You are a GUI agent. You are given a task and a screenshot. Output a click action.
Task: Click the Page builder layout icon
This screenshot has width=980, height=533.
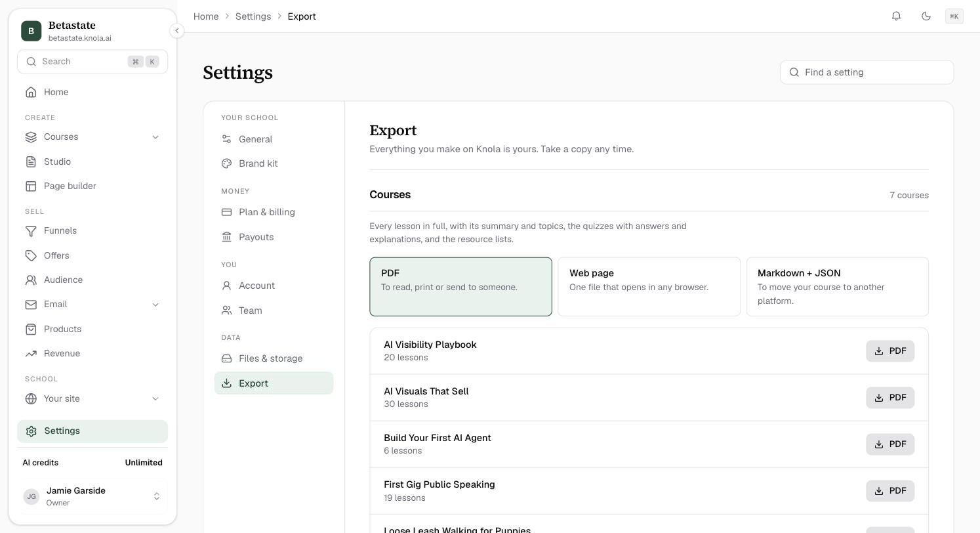[31, 186]
